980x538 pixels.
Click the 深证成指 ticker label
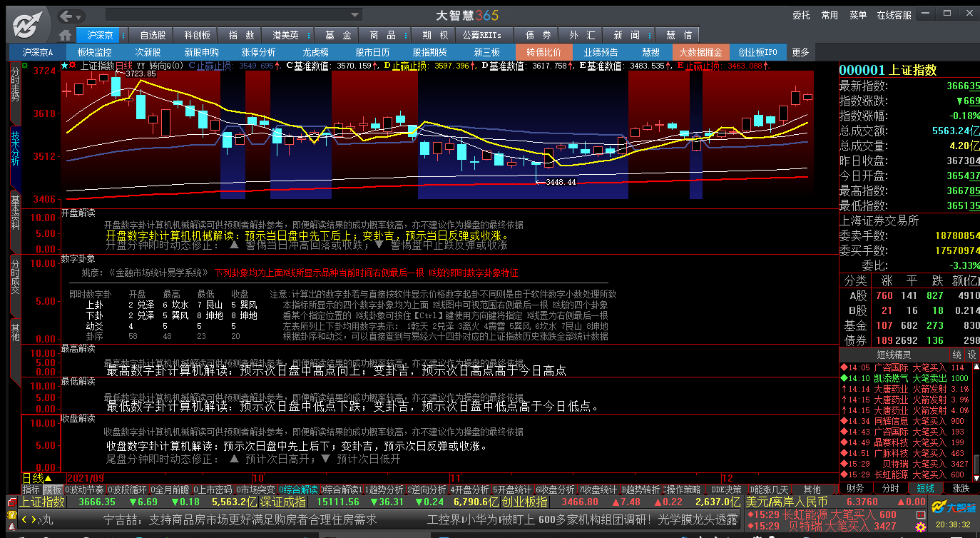[282, 502]
